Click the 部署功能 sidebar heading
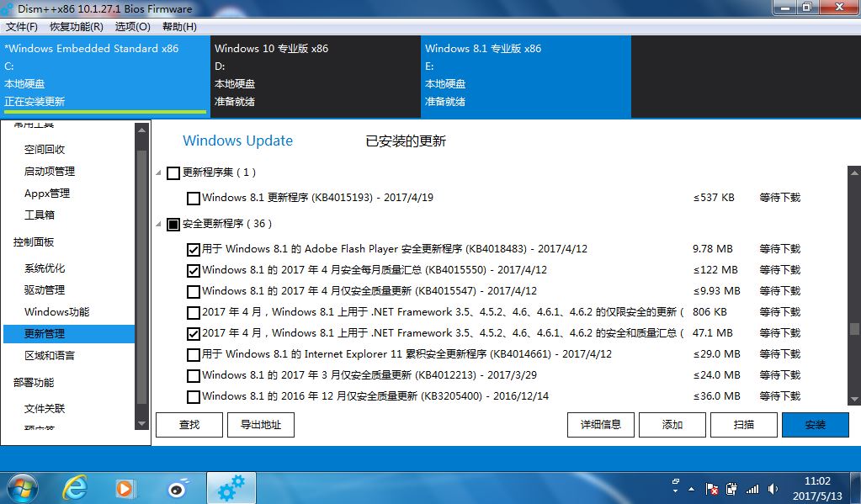The height and width of the screenshot is (504, 861). click(x=34, y=383)
